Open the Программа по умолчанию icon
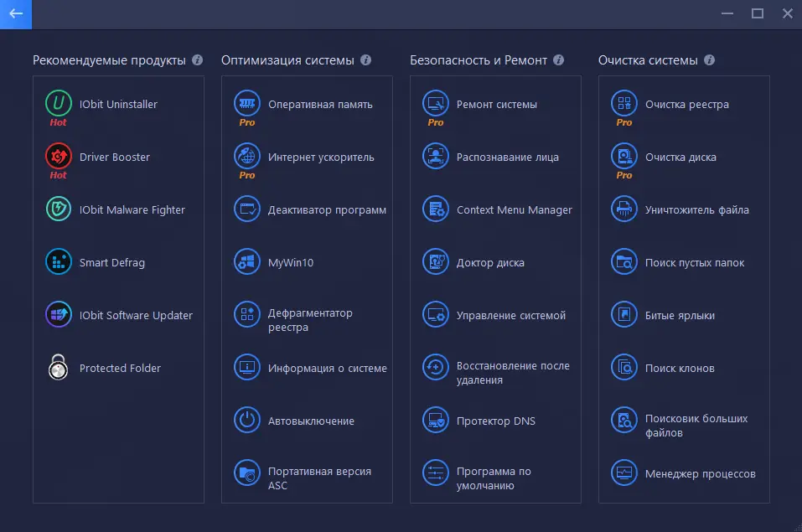 tap(436, 473)
